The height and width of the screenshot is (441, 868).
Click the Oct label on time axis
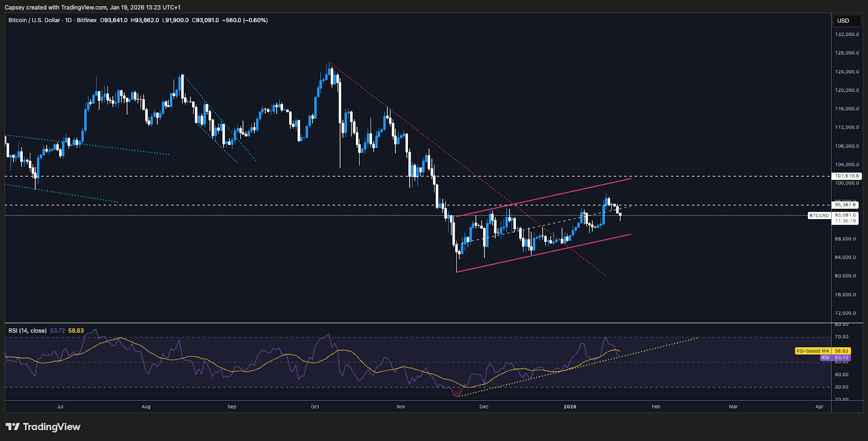coord(315,407)
